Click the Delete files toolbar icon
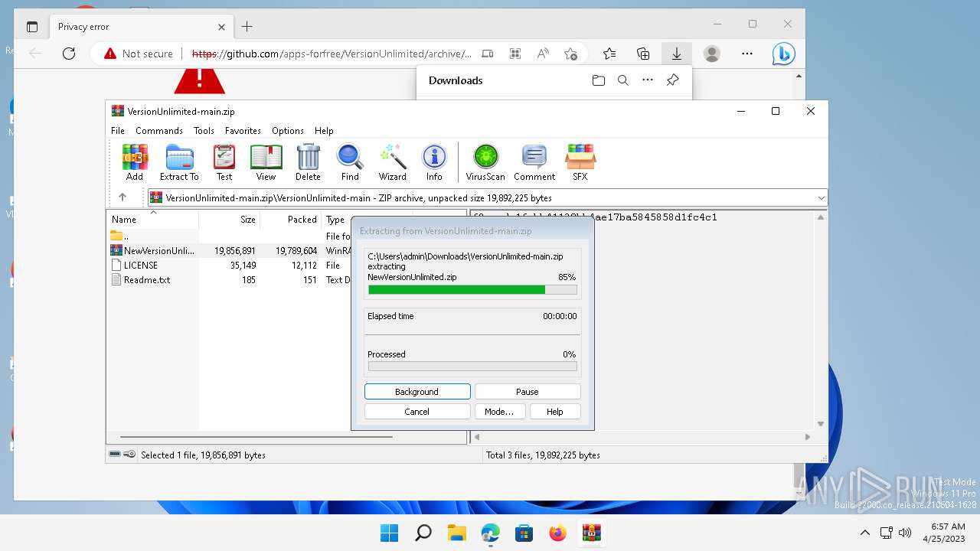This screenshot has width=980, height=551. click(x=308, y=162)
